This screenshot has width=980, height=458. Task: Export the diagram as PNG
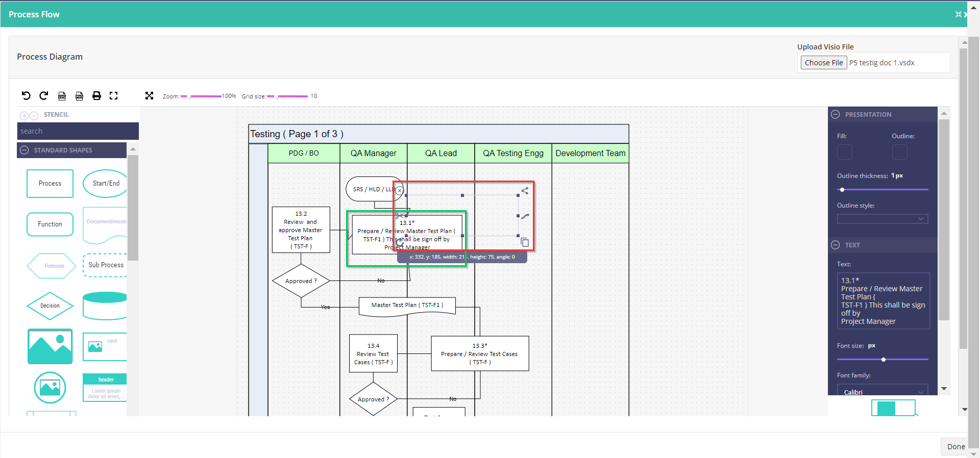click(79, 95)
